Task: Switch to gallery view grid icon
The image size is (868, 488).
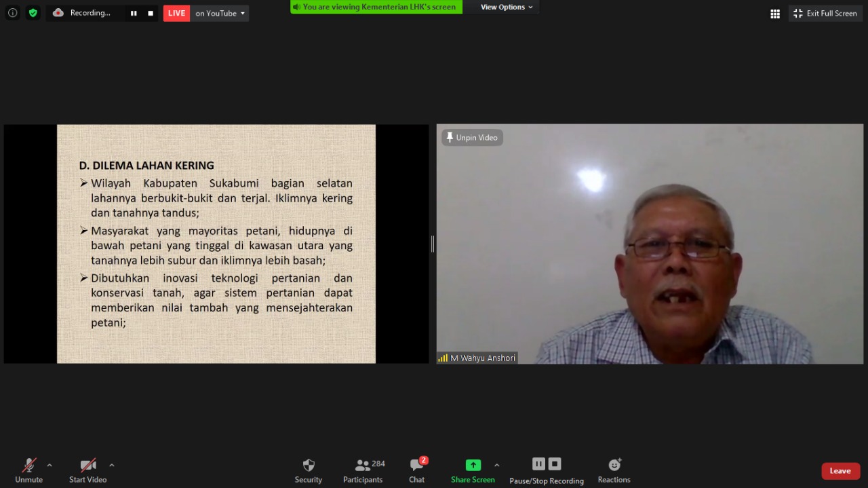Action: coord(775,14)
